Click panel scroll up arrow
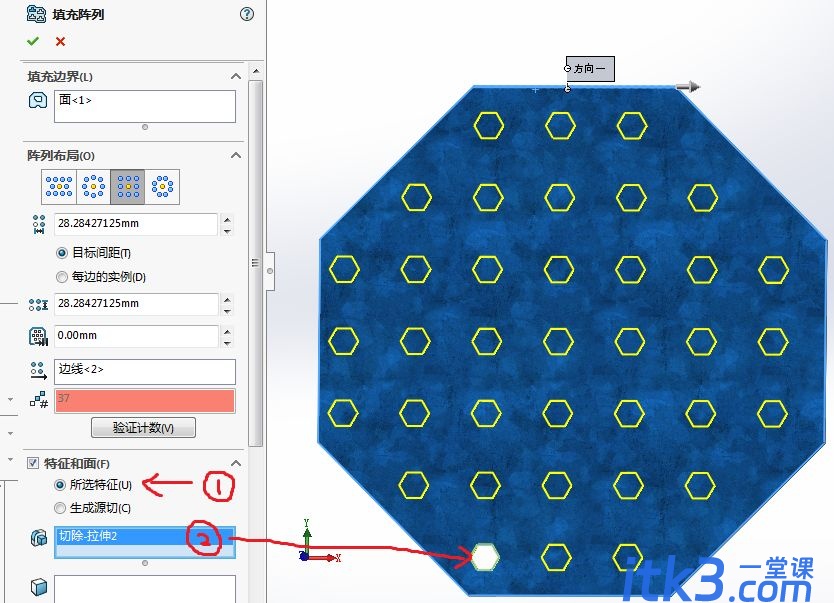 coord(256,71)
